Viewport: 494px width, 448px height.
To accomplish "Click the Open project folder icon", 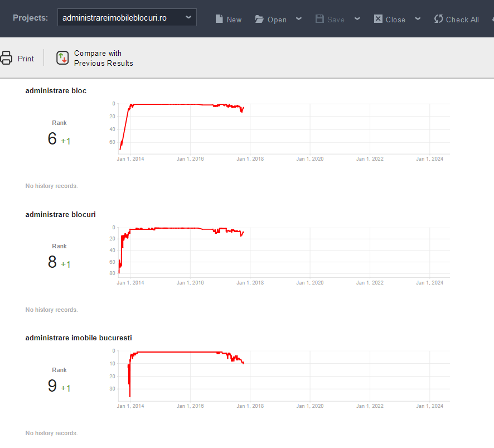I will 259,18.
